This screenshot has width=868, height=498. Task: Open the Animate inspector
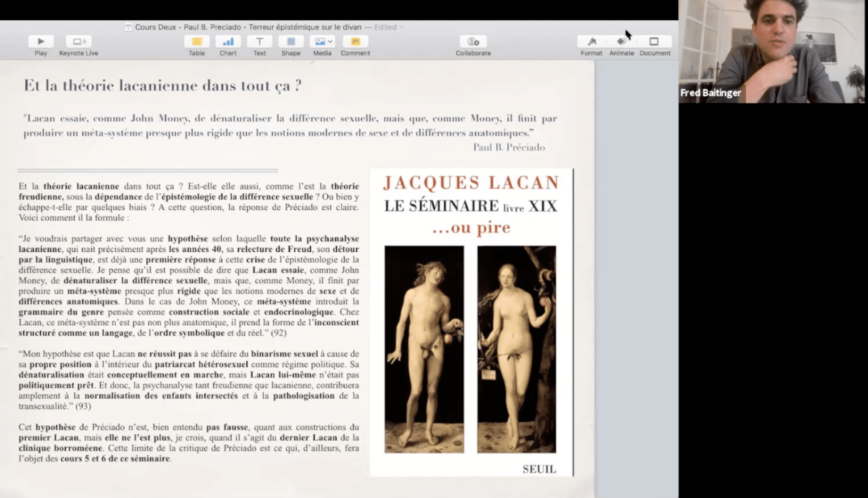[622, 41]
